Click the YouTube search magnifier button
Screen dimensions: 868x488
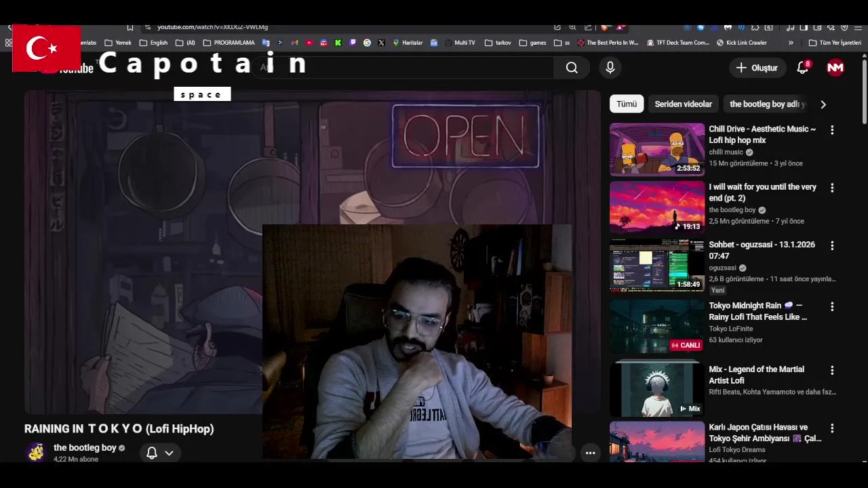[572, 68]
